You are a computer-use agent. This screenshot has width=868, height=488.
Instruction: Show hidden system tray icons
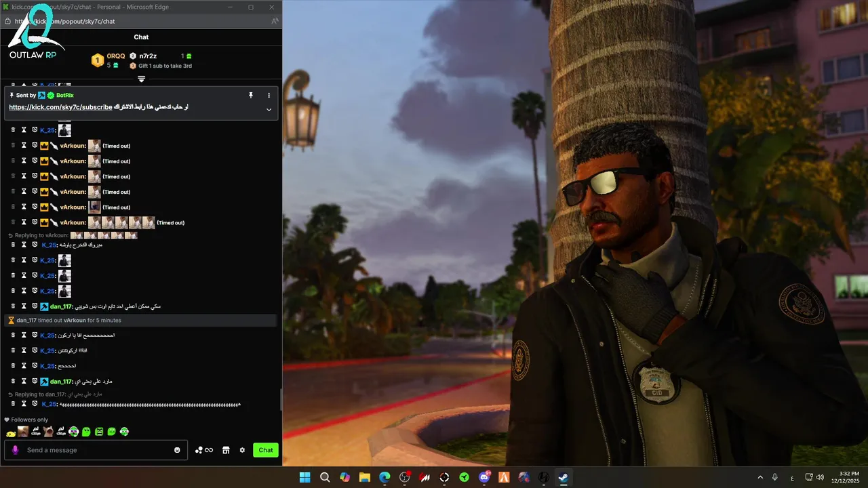759,477
